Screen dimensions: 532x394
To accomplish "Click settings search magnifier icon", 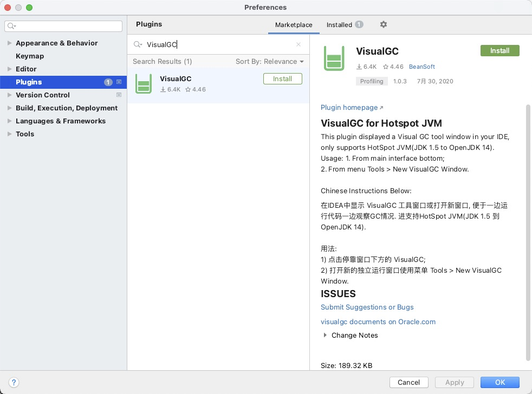I will [x=11, y=26].
